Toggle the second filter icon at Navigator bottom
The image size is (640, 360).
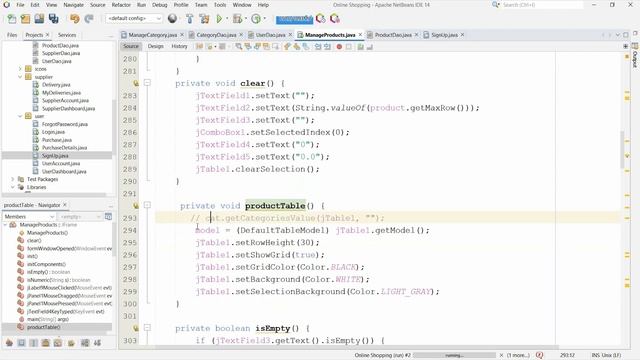(x=21, y=343)
